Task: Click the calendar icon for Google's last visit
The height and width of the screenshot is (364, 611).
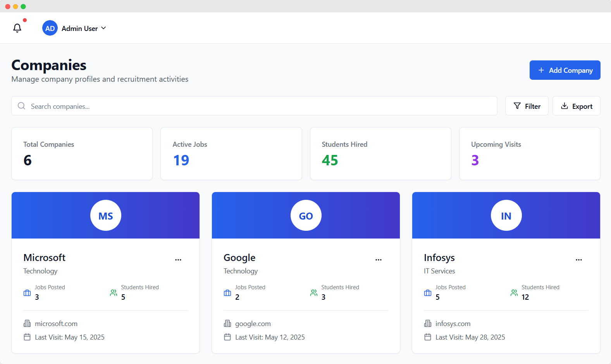Action: click(227, 337)
